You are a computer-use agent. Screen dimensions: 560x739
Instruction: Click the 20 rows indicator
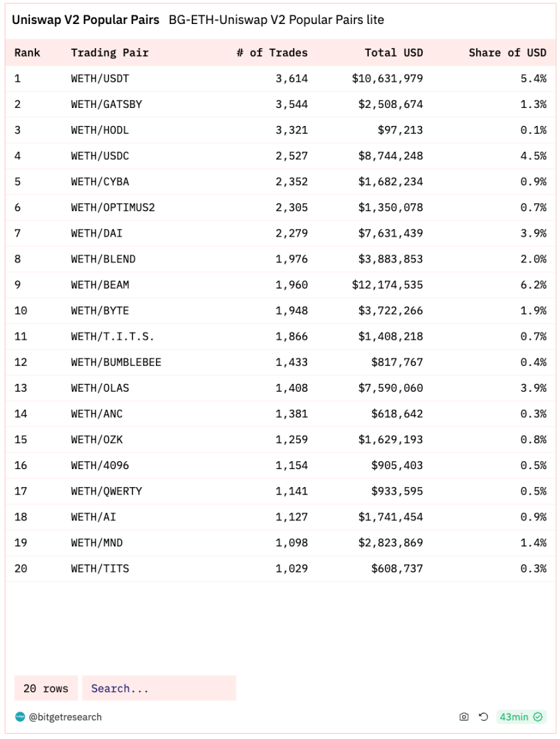point(46,688)
